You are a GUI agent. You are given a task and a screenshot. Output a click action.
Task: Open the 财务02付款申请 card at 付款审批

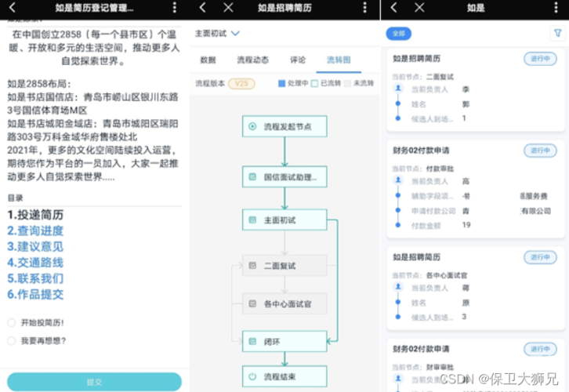point(476,189)
